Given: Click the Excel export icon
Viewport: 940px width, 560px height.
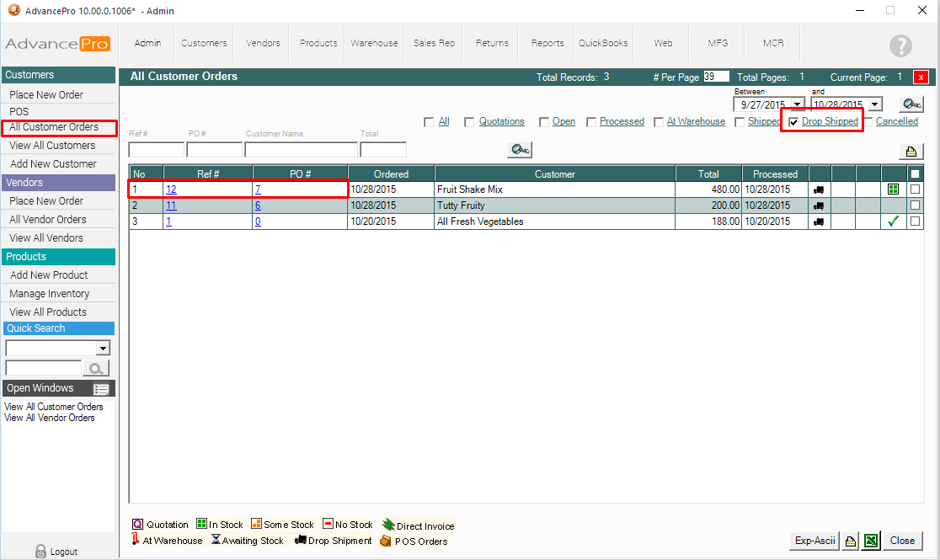Looking at the screenshot, I should click(872, 541).
